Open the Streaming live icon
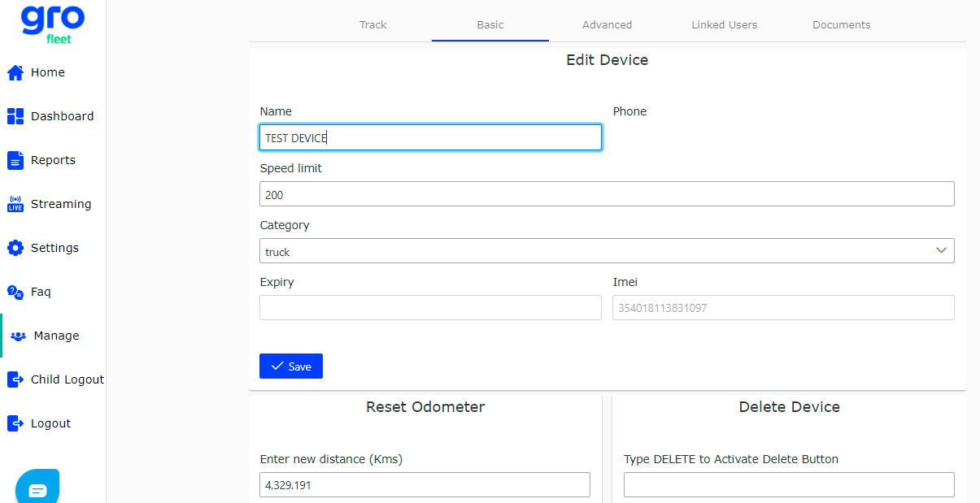 point(15,204)
